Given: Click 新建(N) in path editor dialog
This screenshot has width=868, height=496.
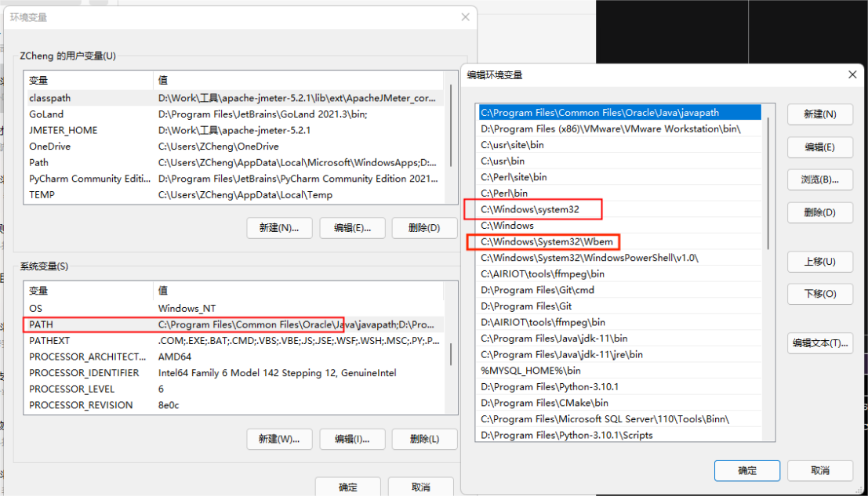Looking at the screenshot, I should click(x=819, y=114).
